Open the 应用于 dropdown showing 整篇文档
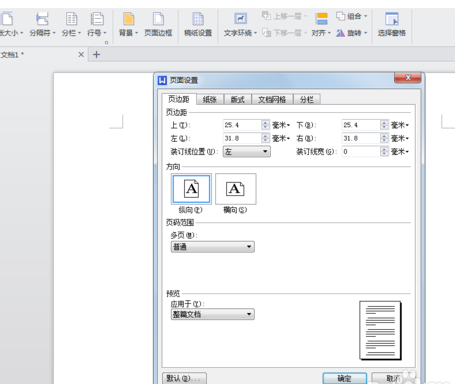The width and height of the screenshot is (455, 384). click(213, 314)
